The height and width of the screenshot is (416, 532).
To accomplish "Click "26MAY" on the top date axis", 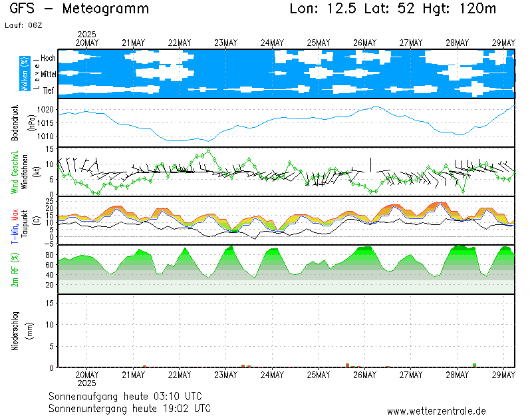I will tap(364, 43).
